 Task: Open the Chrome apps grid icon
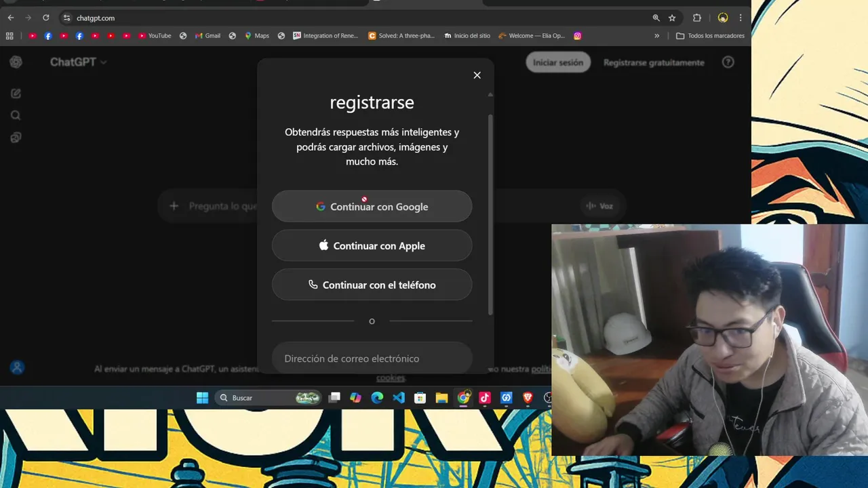click(9, 36)
